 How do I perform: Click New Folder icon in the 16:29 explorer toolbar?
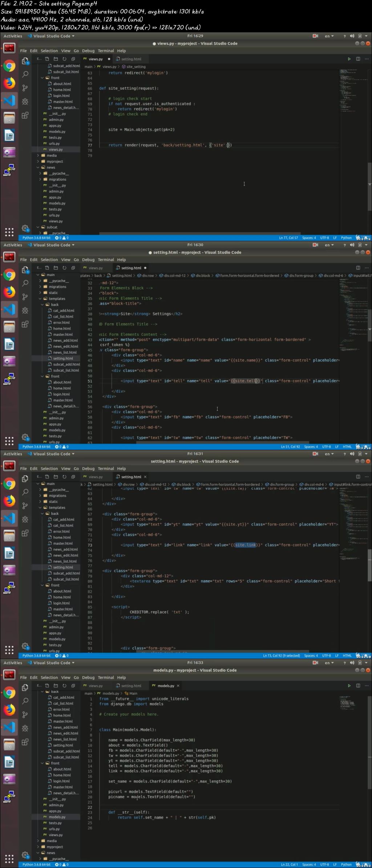point(56,59)
